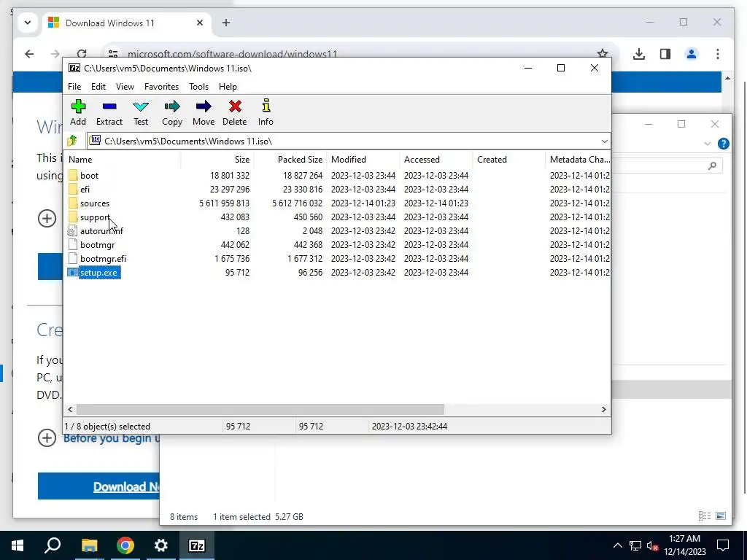The width and height of the screenshot is (747, 560).
Task: Open Explorer help question mark icon
Action: click(723, 144)
